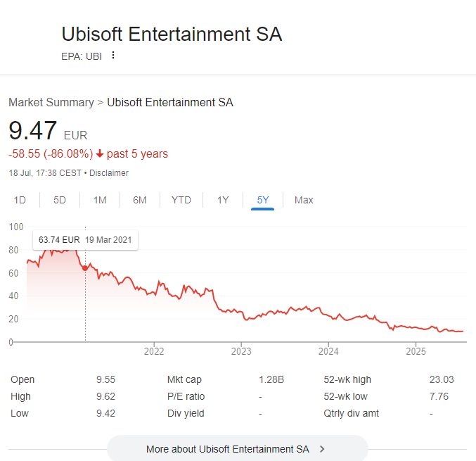The width and height of the screenshot is (476, 461).
Task: Click More about Ubisoft Entertainment SA button
Action: click(238, 448)
